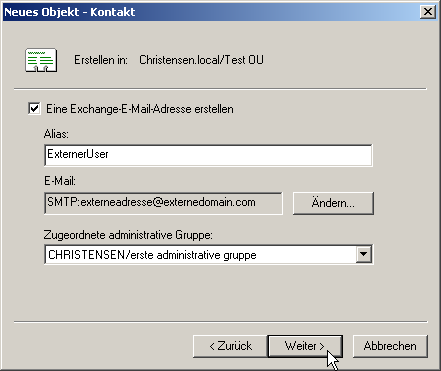Continue with the 'Weiter >' button
441x371 pixels.
[x=305, y=346]
